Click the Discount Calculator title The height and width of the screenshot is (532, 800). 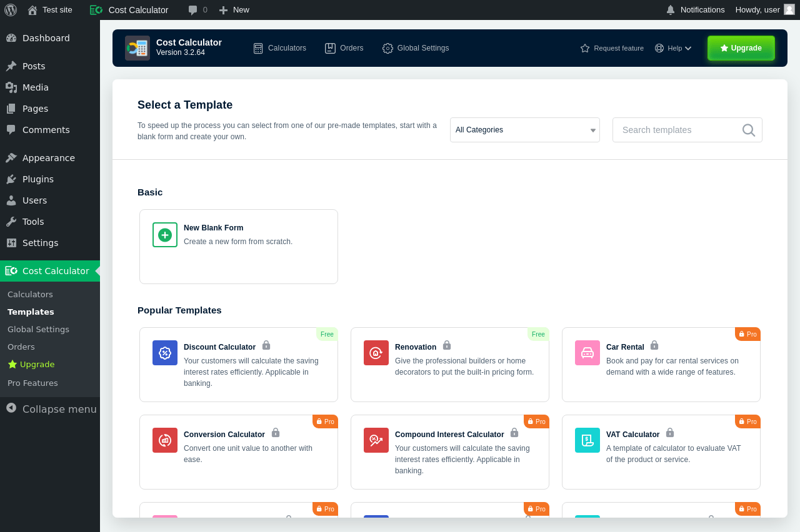coord(220,347)
